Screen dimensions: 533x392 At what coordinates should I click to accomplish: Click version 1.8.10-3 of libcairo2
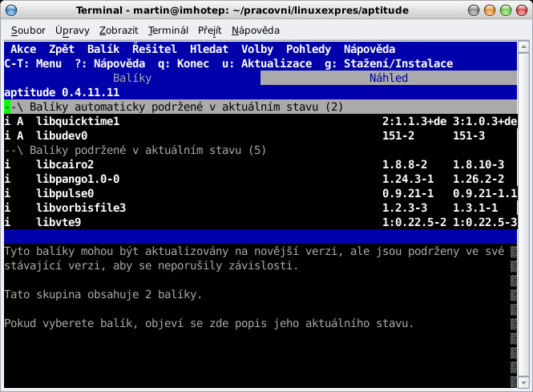point(478,164)
